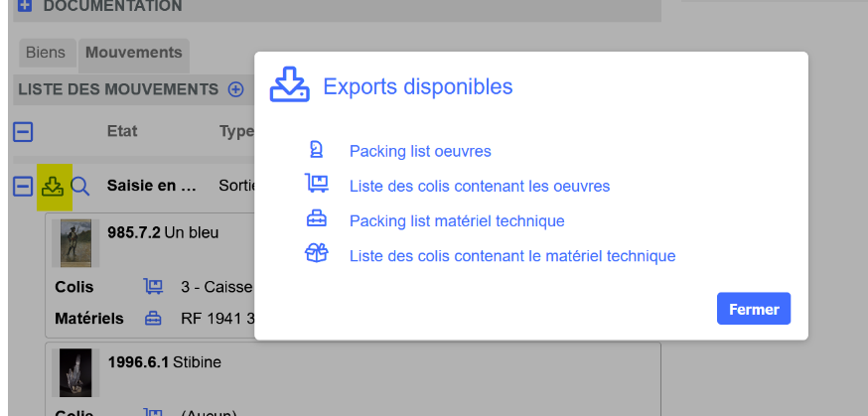868x416 pixels.
Task: Click the icon beside Packing list oeuvres
Action: click(x=316, y=151)
